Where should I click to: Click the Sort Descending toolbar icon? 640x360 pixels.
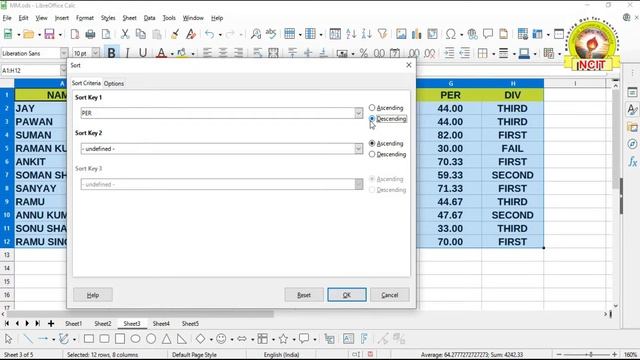point(367,34)
